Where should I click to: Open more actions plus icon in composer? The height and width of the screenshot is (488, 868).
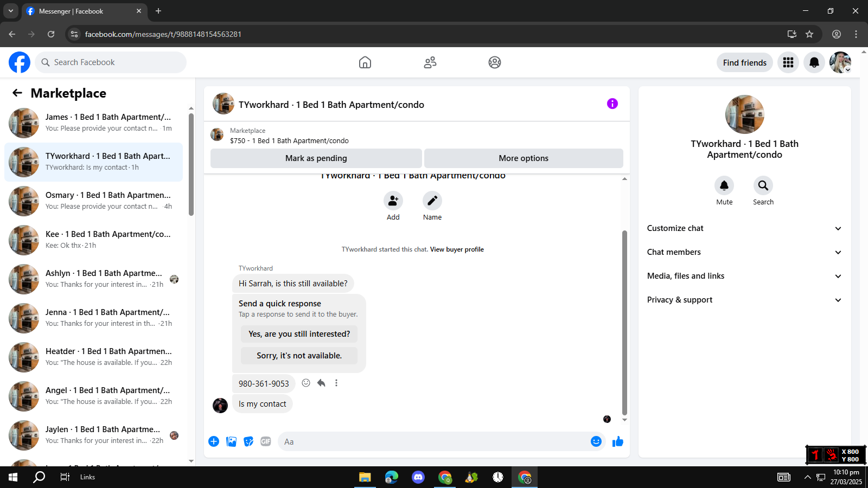214,441
